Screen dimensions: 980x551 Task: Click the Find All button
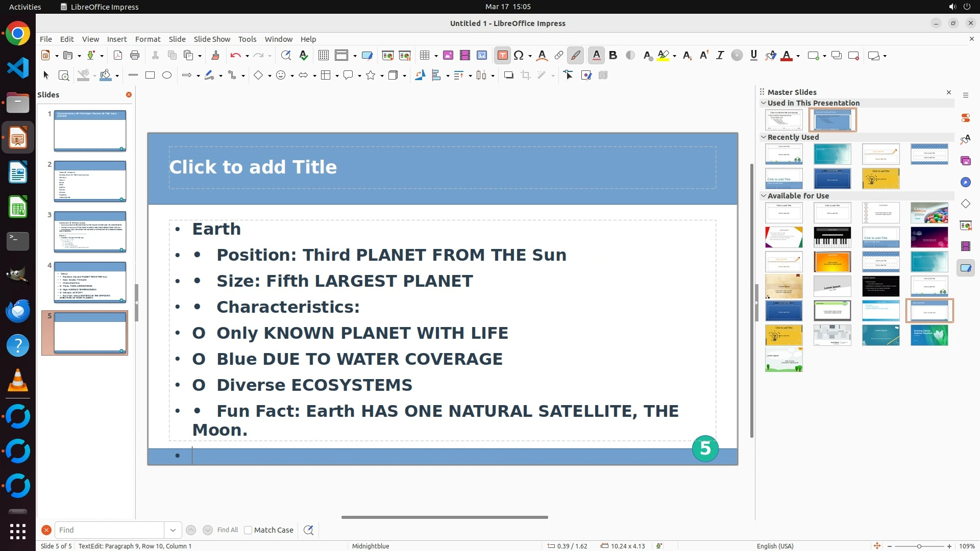pos(228,530)
